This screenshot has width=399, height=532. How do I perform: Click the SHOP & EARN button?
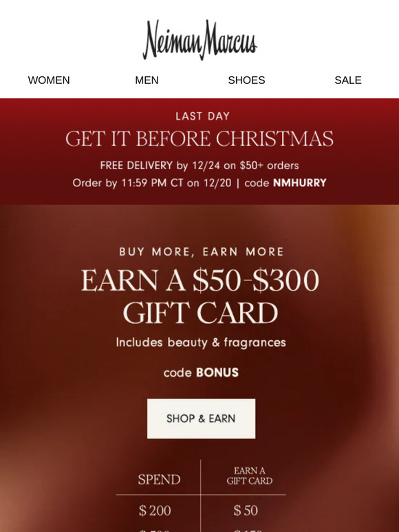click(201, 419)
